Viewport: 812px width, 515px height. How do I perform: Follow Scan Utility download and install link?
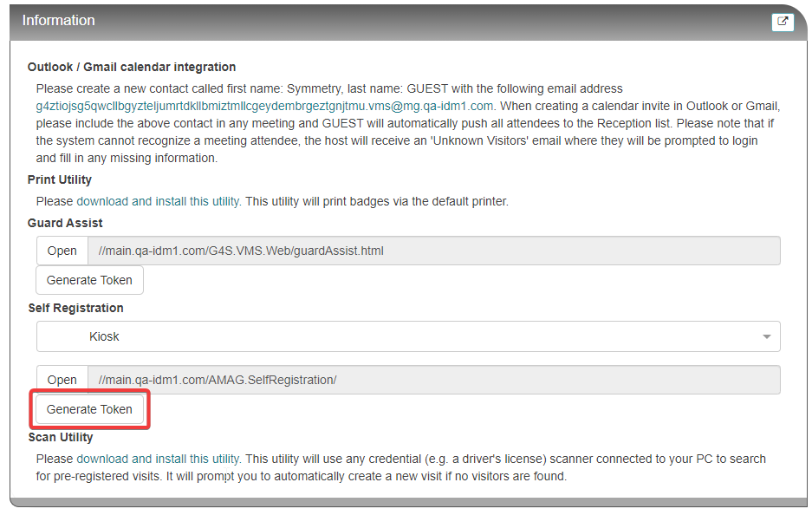point(159,459)
